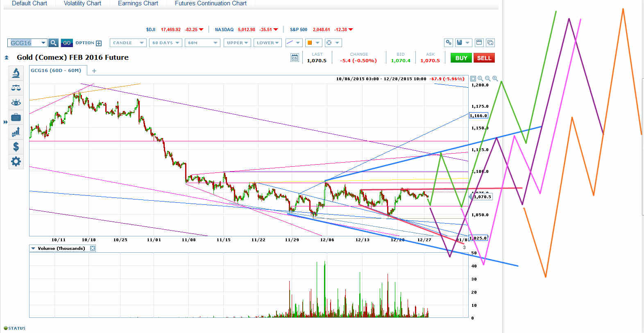Click the ASK value 1,070.5
This screenshot has width=644, height=333.
point(430,61)
